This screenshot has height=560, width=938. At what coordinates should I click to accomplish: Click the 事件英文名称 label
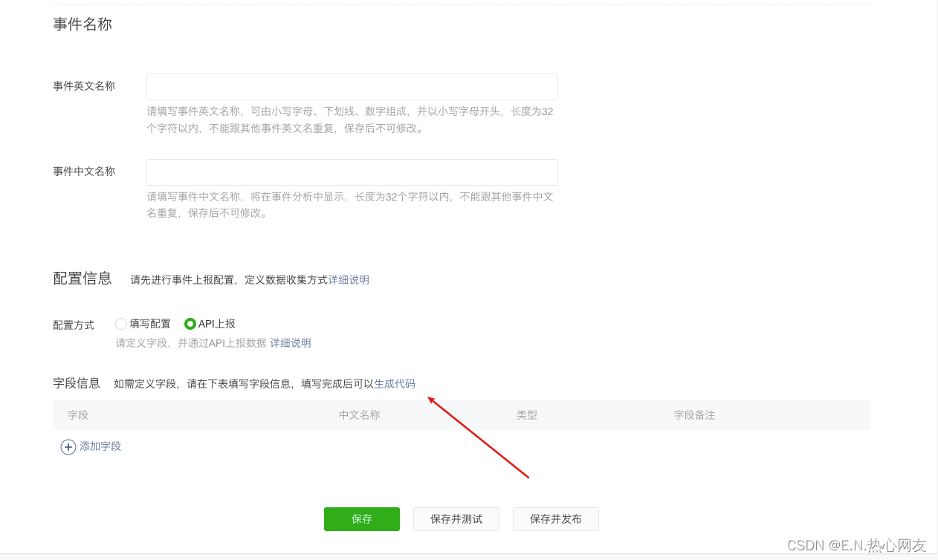point(84,86)
